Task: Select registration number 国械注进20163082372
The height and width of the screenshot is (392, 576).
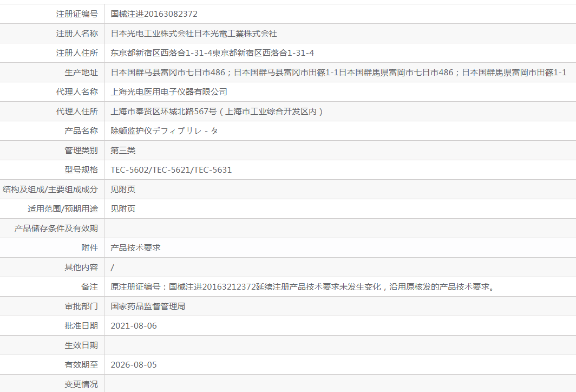Action: 154,14
